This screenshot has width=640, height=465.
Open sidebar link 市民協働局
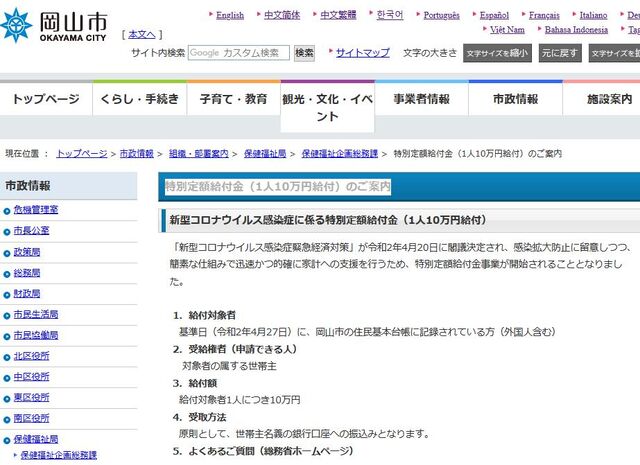point(36,335)
